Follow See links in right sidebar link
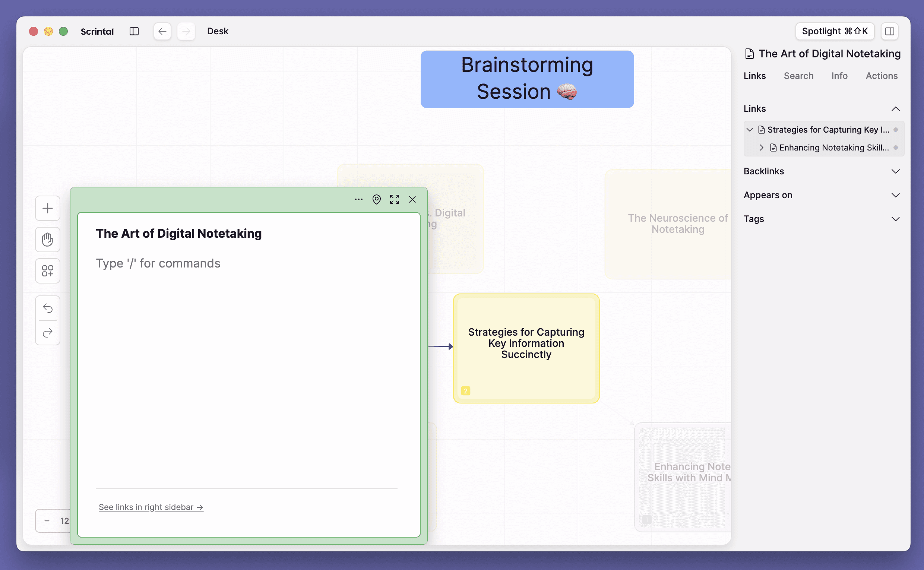Viewport: 924px width, 570px height. [151, 507]
